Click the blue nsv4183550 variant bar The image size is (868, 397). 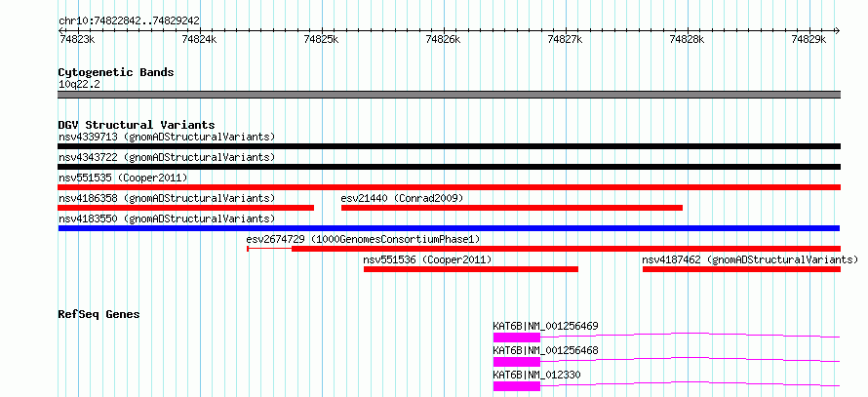pos(449,228)
